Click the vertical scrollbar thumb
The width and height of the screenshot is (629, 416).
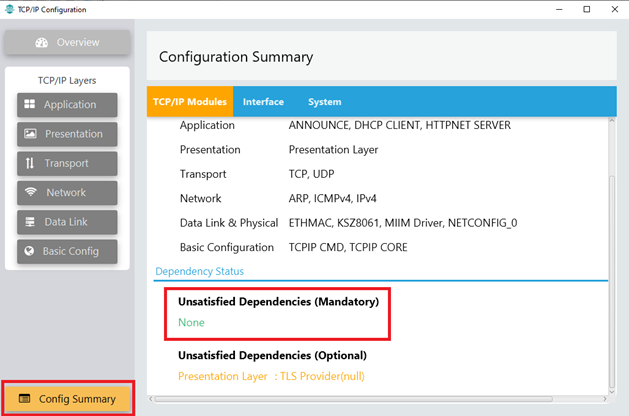tap(612, 281)
